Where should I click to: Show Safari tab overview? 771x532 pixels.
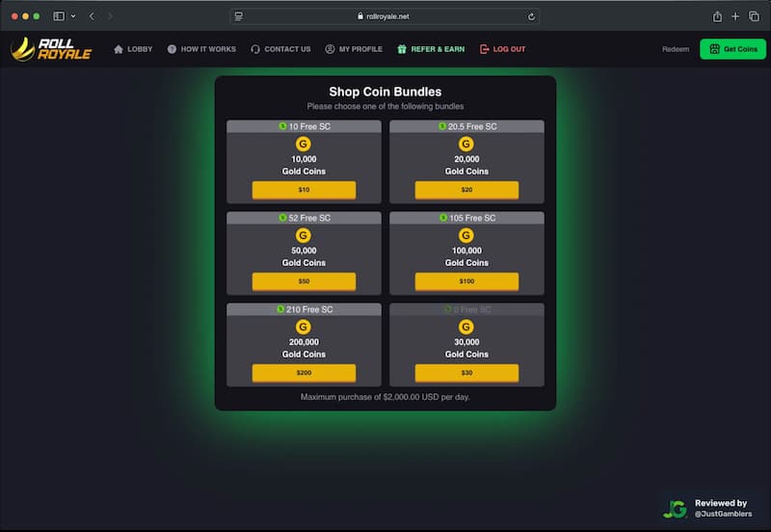click(754, 16)
